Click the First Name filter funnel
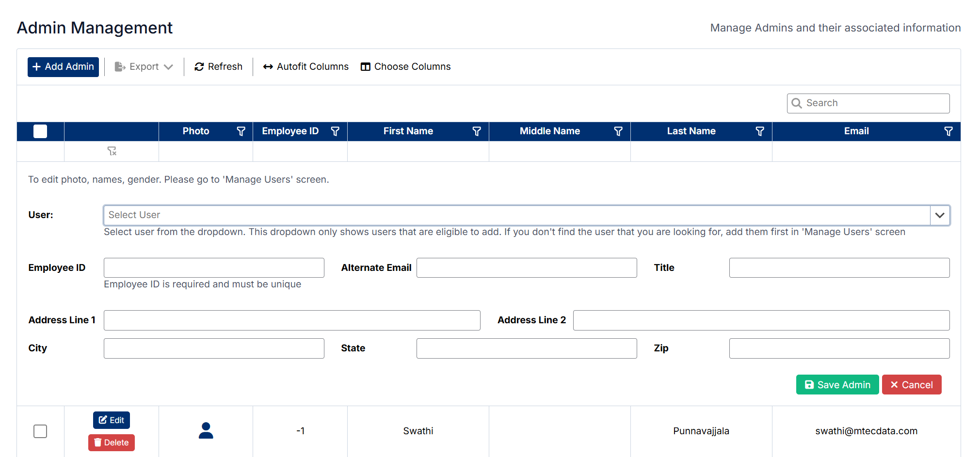Image resolution: width=980 pixels, height=457 pixels. 476,131
